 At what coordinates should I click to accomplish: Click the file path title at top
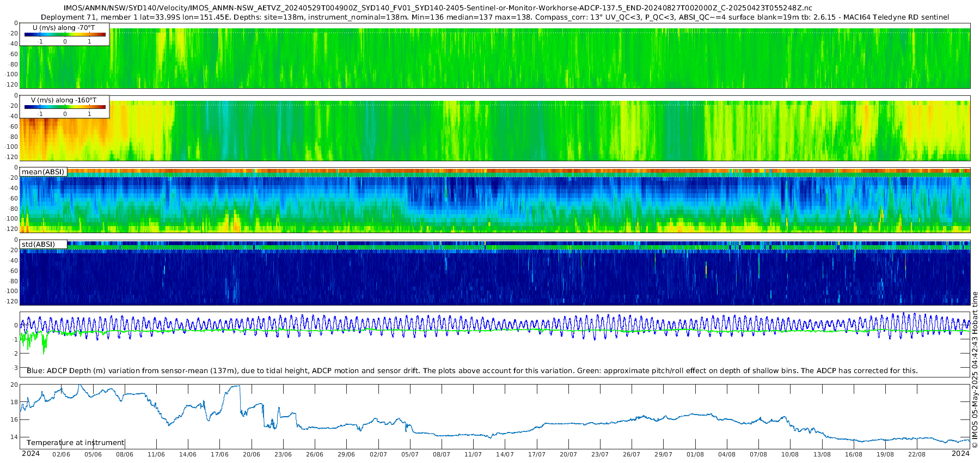point(438,8)
